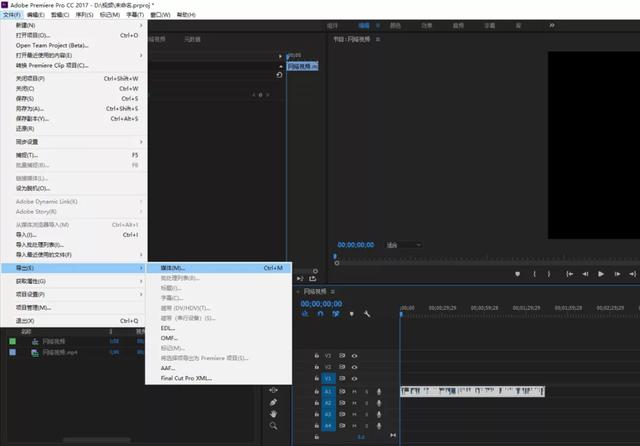Open the 编辑(E) menu in menu bar
Image resolution: width=640 pixels, height=446 pixels.
(x=34, y=15)
